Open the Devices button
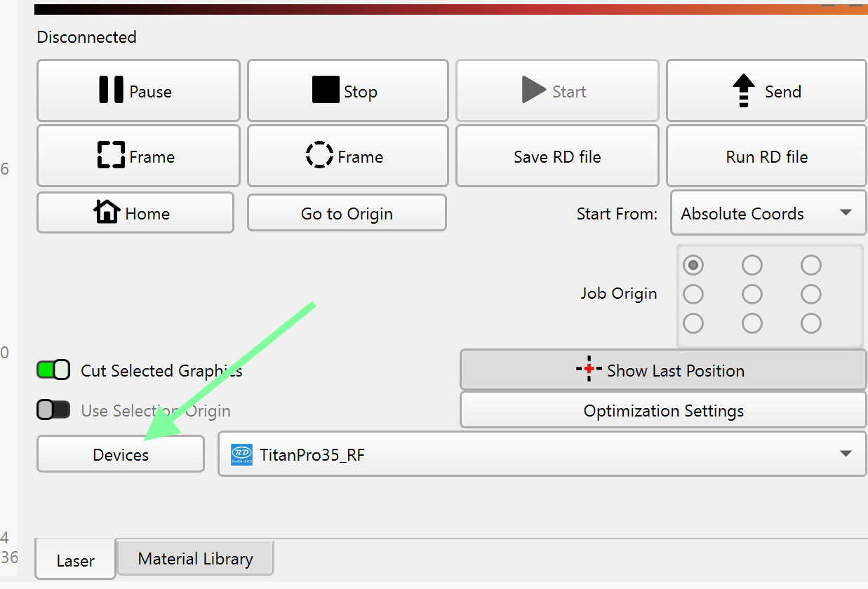 [121, 454]
